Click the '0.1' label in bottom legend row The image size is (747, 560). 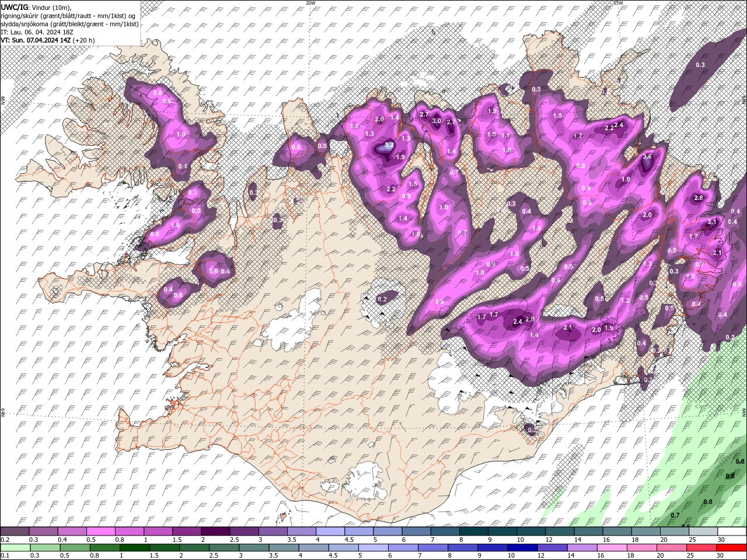[x=5, y=556]
